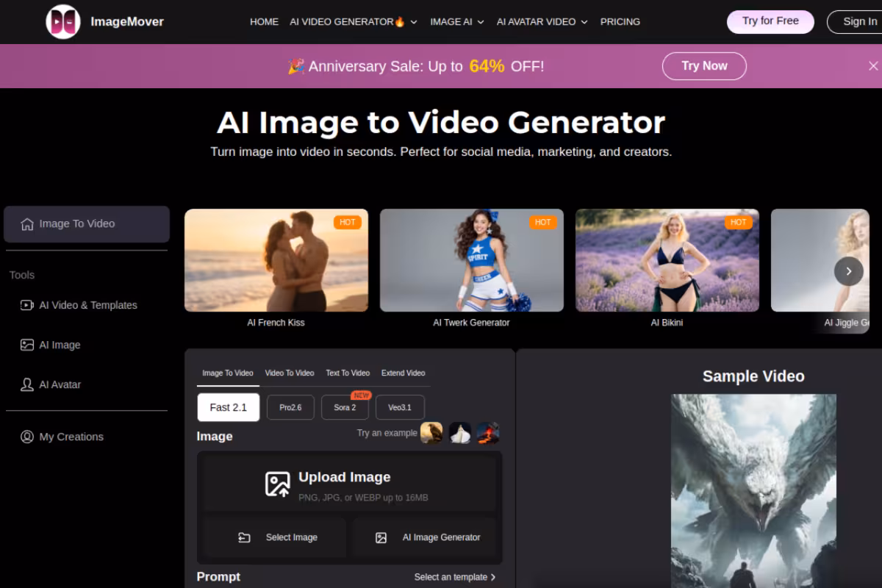Click the Select Image folder icon
This screenshot has height=588, width=882.
coord(245,538)
